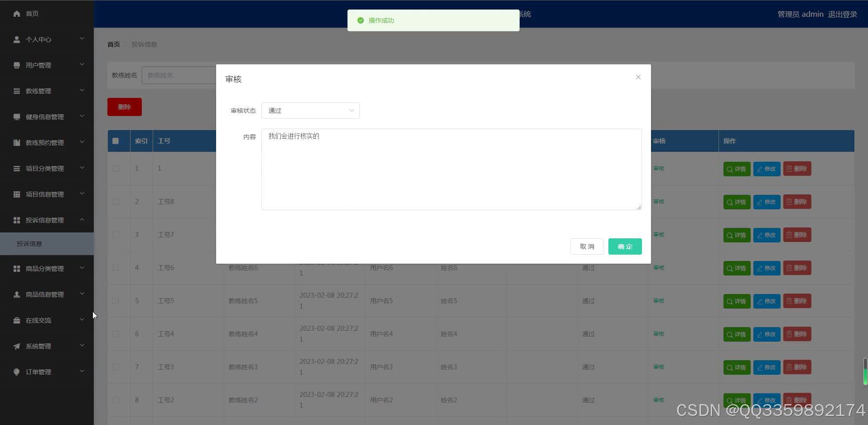
Task: Check the checkbox for row 工号7
Action: [116, 235]
